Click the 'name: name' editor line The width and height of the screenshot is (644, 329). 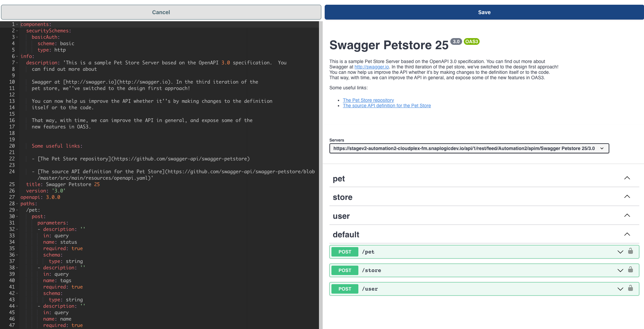pos(57,319)
